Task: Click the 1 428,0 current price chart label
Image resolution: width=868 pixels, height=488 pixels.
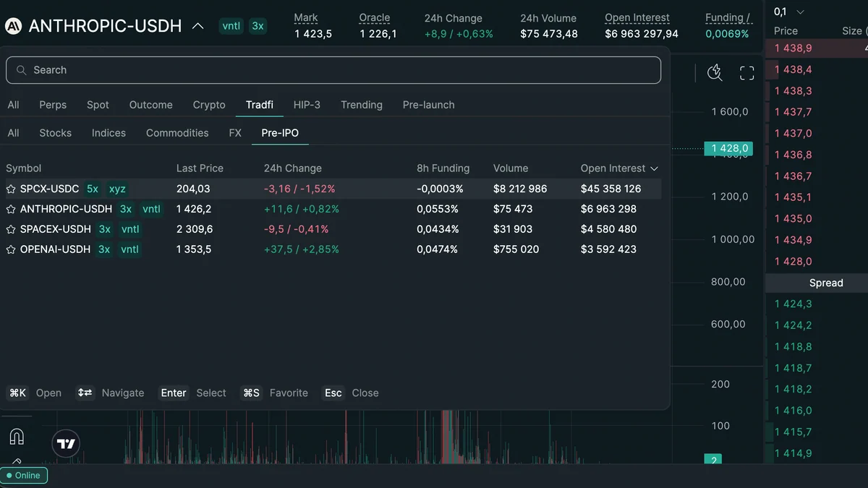Action: point(728,149)
